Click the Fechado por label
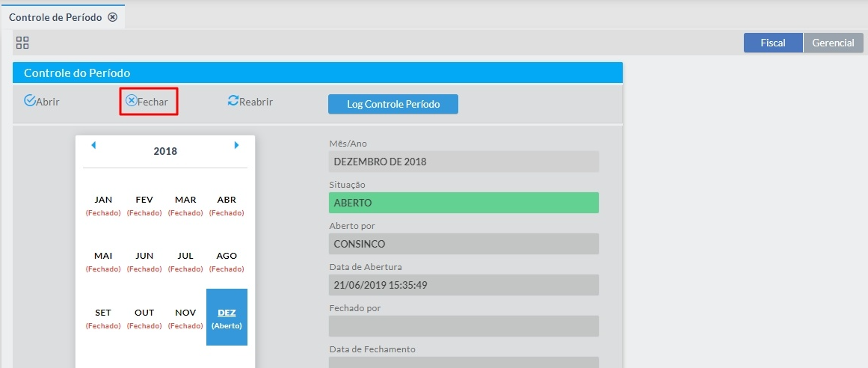 355,307
